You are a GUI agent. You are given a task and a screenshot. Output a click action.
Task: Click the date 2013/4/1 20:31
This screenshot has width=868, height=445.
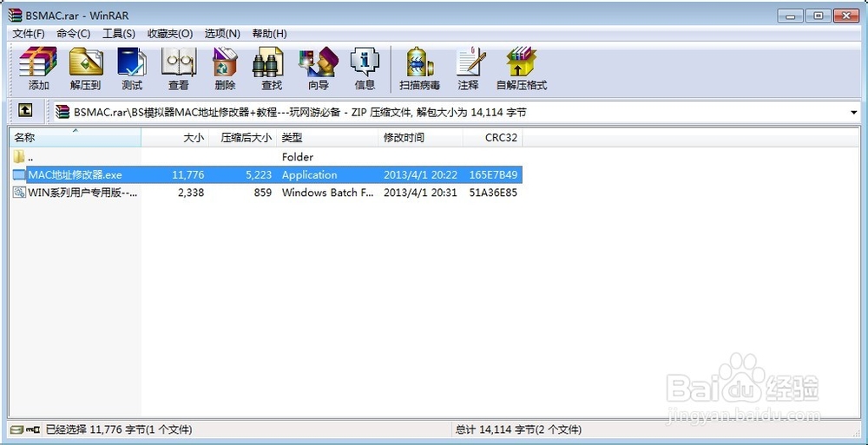[x=420, y=193]
